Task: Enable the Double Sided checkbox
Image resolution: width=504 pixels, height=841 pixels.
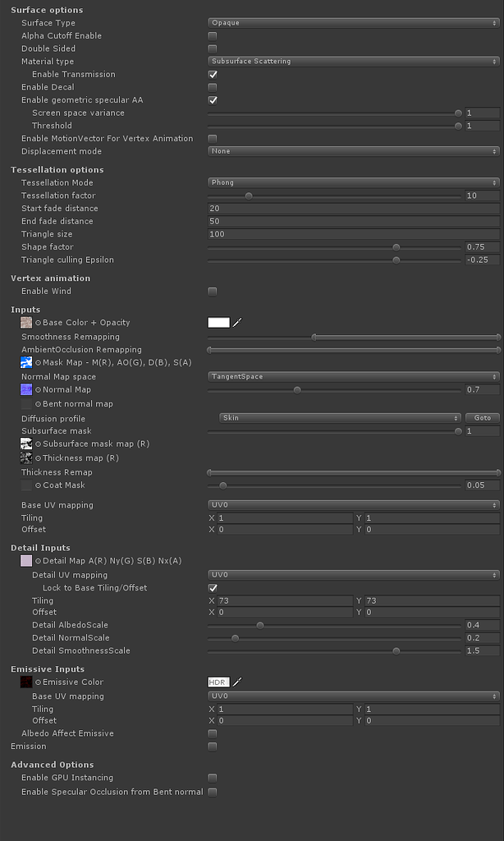Action: [213, 49]
